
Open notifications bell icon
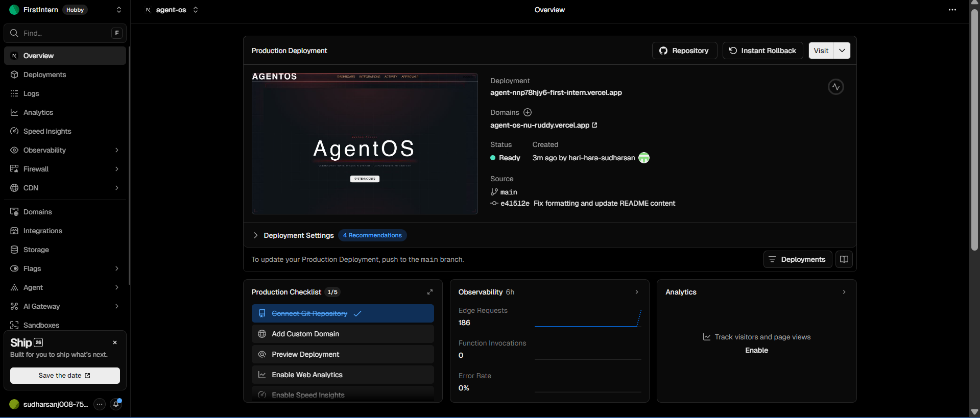pos(116,404)
